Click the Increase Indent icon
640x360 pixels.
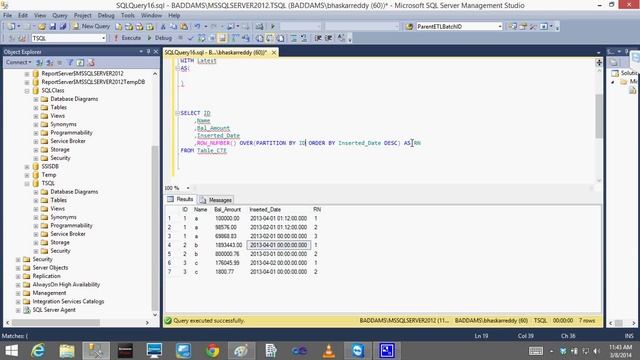click(x=329, y=38)
